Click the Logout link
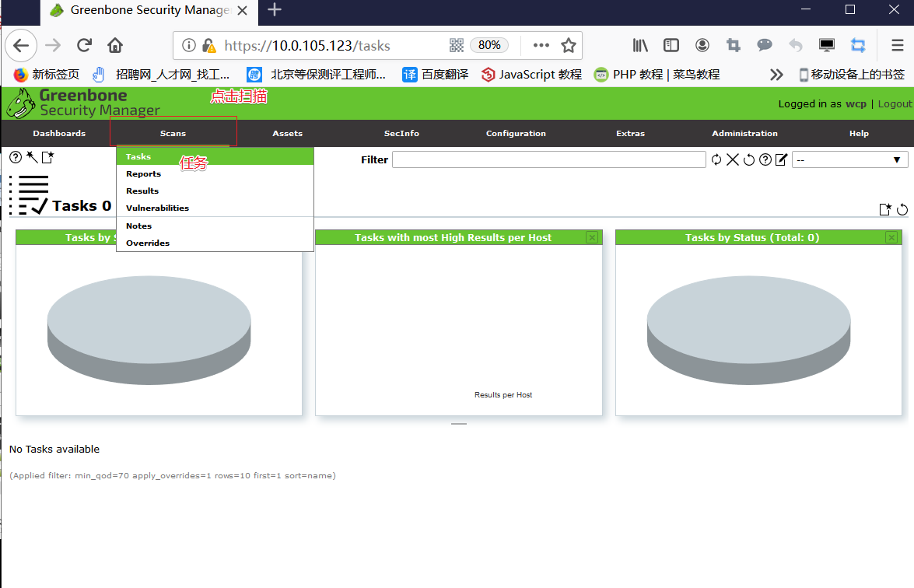The width and height of the screenshot is (914, 588). pos(895,103)
